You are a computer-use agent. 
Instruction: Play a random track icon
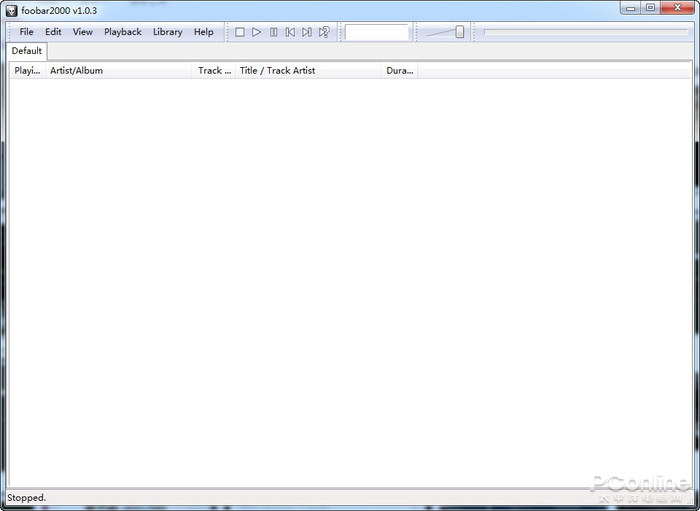(x=324, y=32)
